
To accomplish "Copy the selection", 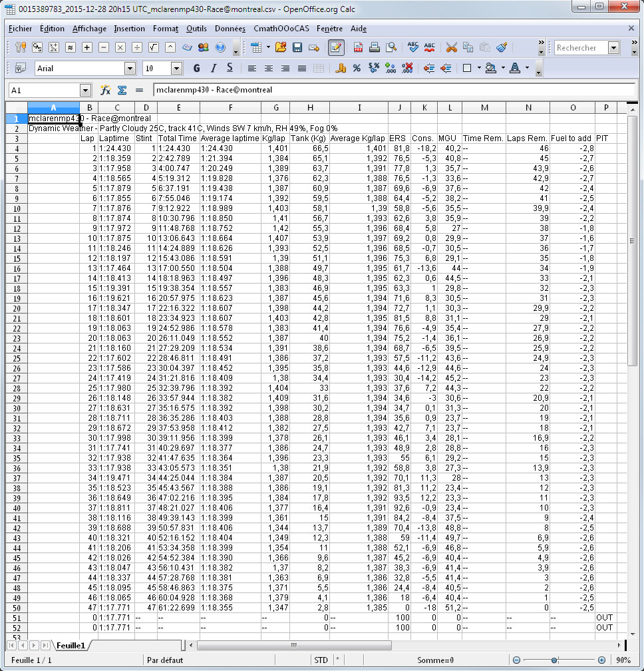I will [468, 47].
